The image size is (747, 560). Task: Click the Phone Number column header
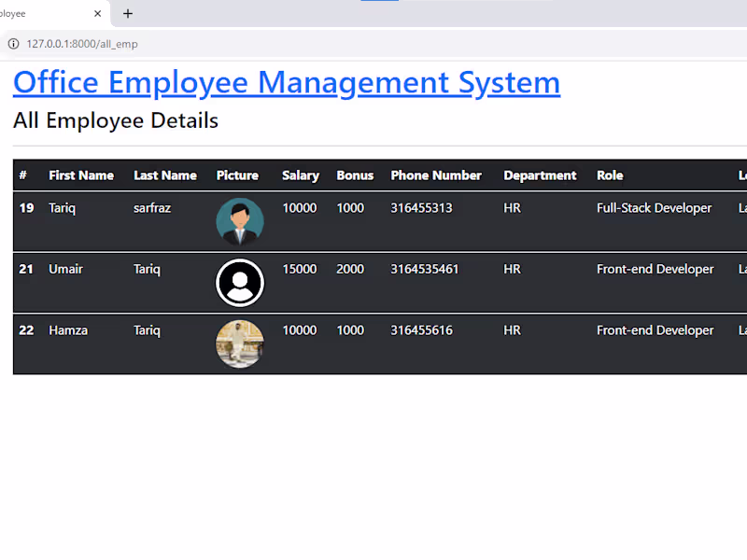[436, 175]
